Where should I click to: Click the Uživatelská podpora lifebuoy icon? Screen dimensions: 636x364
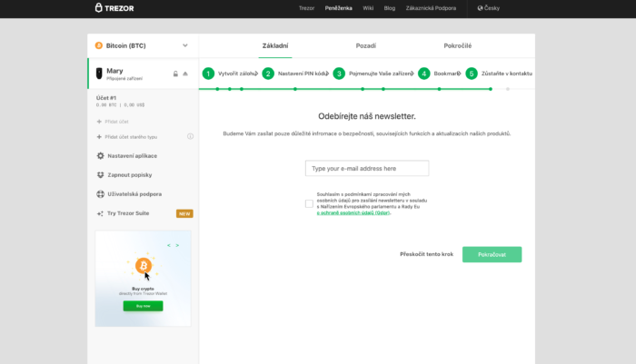100,194
